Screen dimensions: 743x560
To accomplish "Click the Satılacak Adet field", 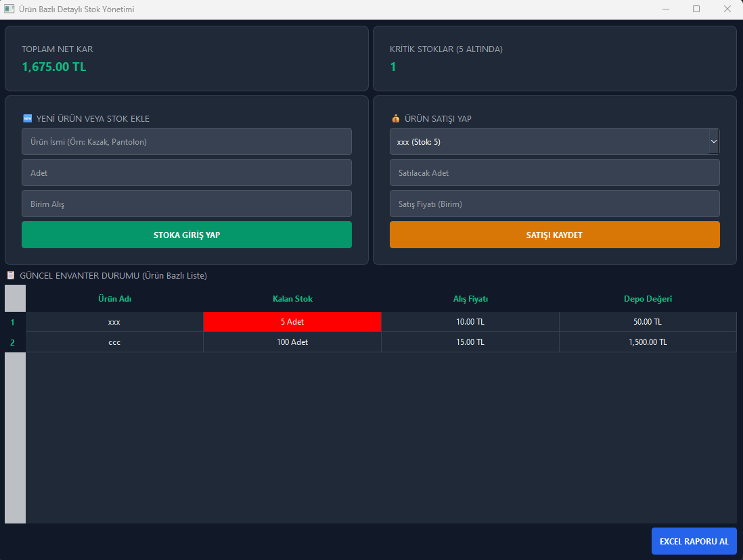I will (x=554, y=172).
